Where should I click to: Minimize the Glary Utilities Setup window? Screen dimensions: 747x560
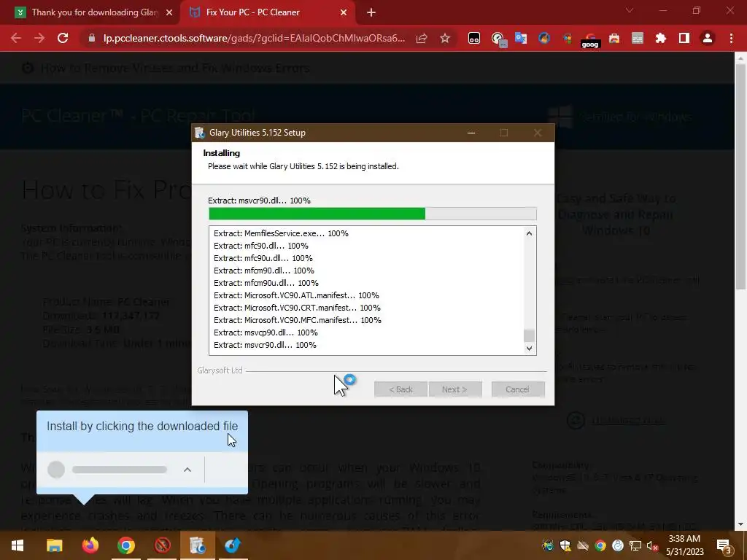[x=471, y=133]
